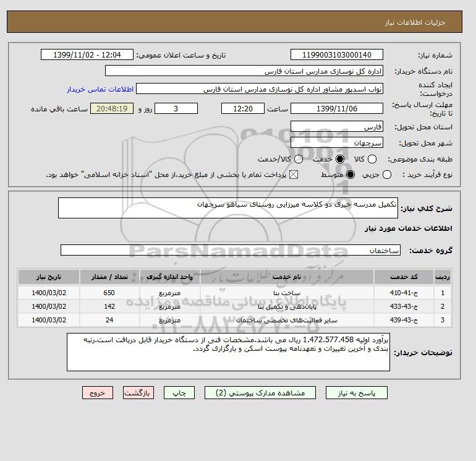Click the جزئیات اطلاعات نیاز header title
Viewport: 476px width, 461px height.
coord(415,22)
